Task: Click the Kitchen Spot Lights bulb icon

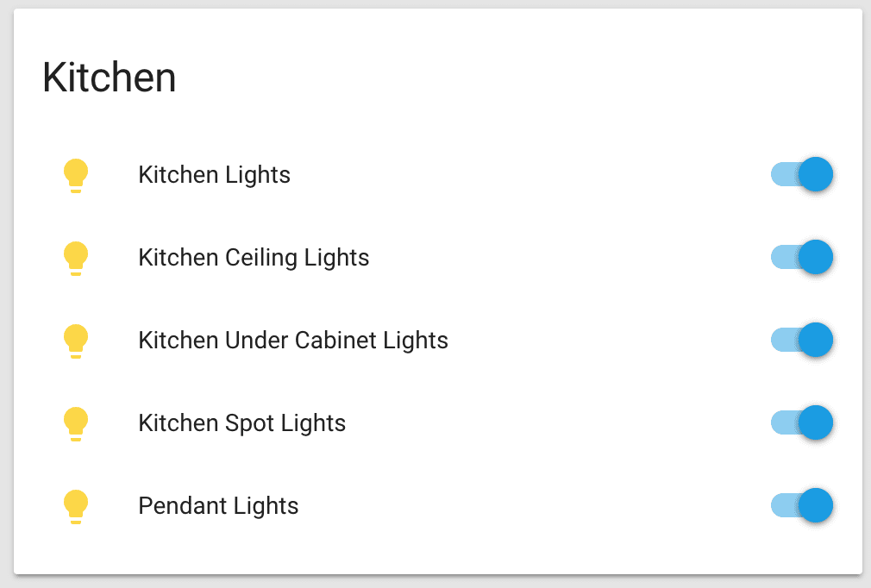Action: pos(76,423)
